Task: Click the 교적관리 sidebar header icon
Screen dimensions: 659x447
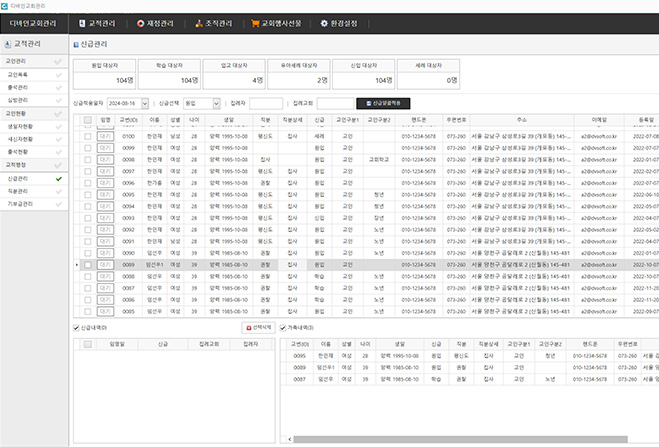Action: point(8,44)
